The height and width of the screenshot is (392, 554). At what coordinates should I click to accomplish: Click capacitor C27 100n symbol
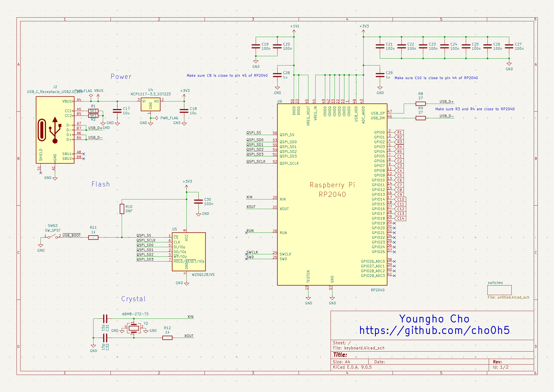[x=509, y=46]
